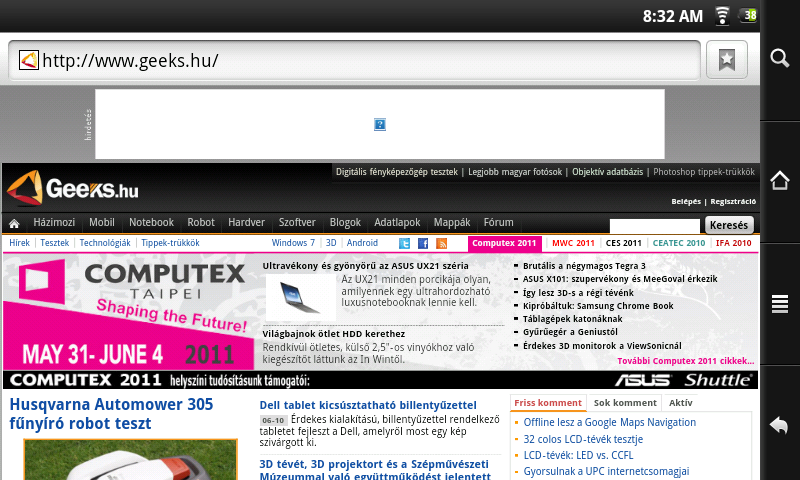Click the home icon in site navigation

(x=15, y=223)
